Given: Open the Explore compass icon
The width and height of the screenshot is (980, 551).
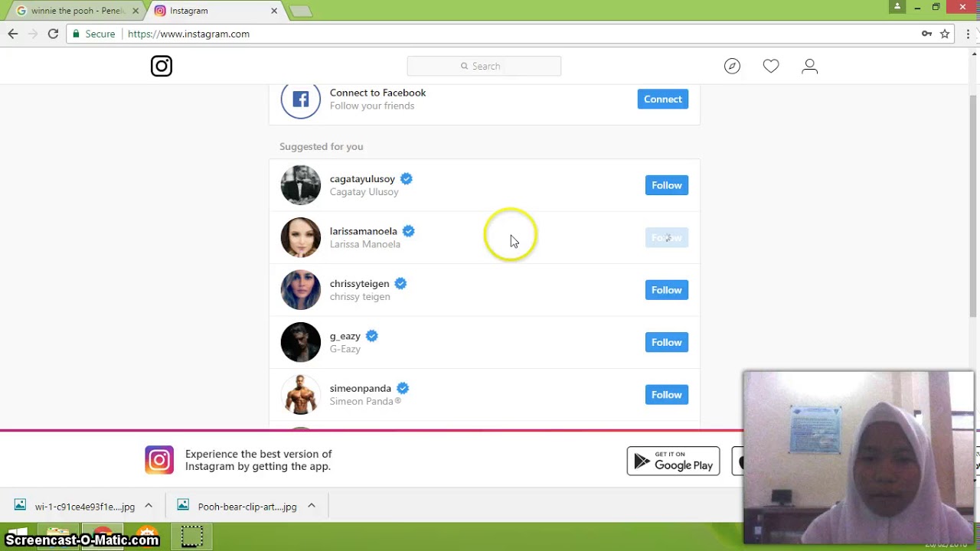Looking at the screenshot, I should click(733, 67).
